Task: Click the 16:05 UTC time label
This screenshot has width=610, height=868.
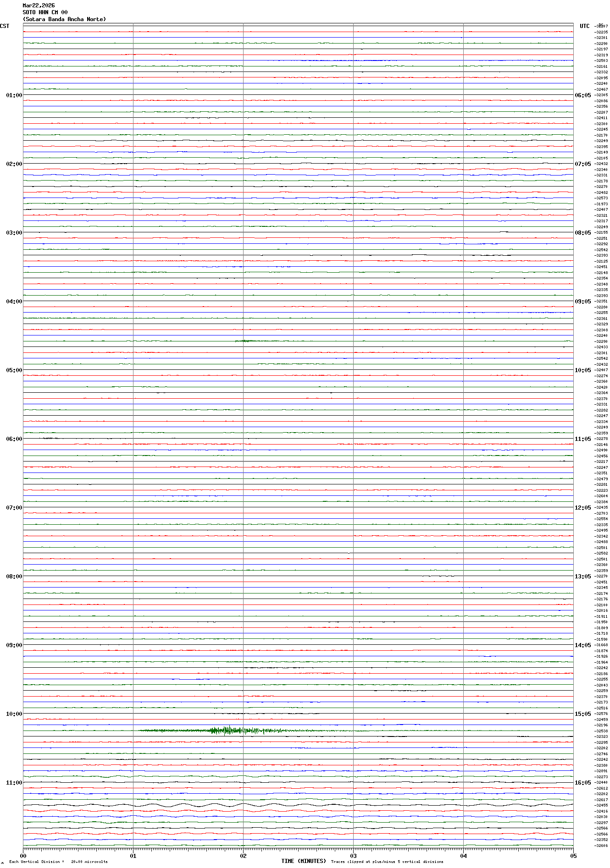Action: coord(582,783)
